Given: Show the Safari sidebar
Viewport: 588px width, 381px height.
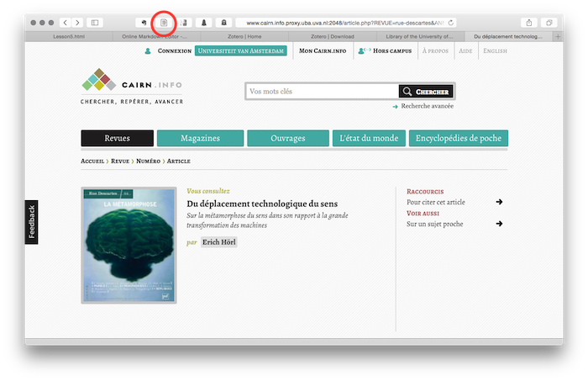Looking at the screenshot, I should (95, 23).
